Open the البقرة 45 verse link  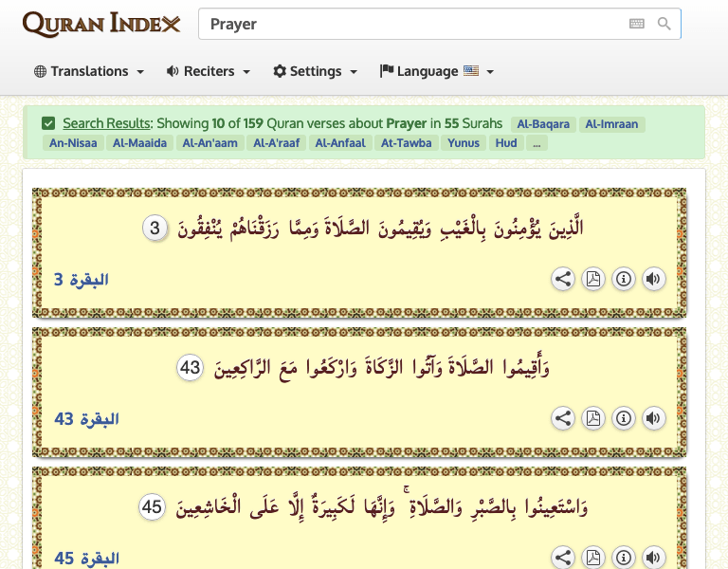point(87,559)
